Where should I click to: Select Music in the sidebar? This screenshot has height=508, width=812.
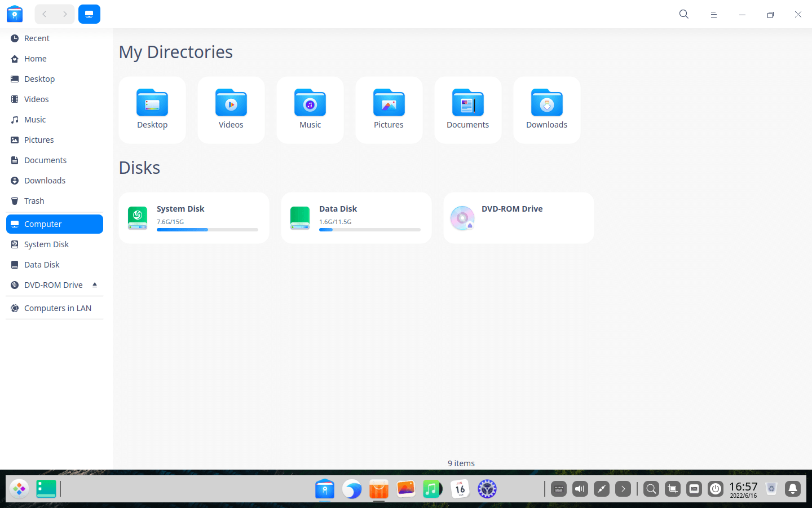[55, 120]
